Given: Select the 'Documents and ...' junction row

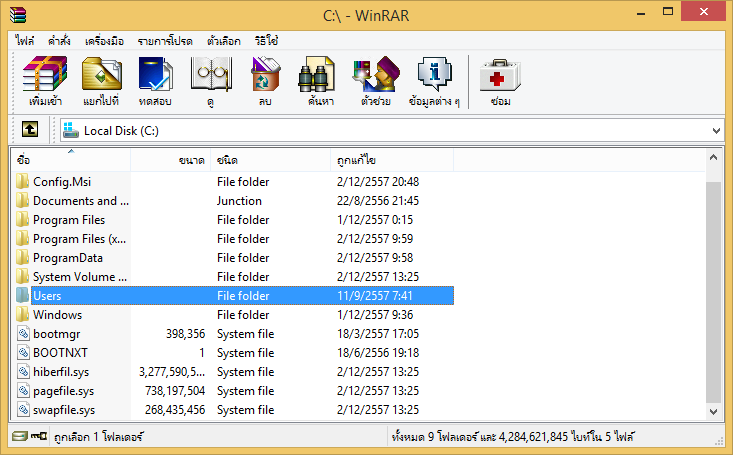Looking at the screenshot, I should 234,201.
